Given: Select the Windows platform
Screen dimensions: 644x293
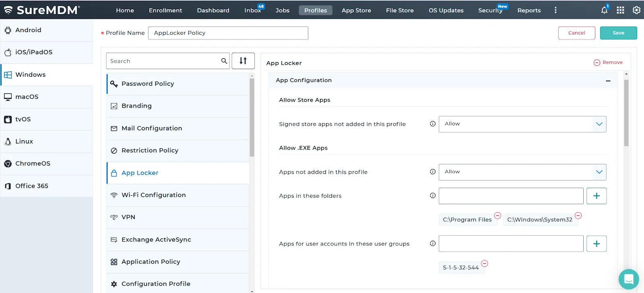Looking at the screenshot, I should (46, 75).
